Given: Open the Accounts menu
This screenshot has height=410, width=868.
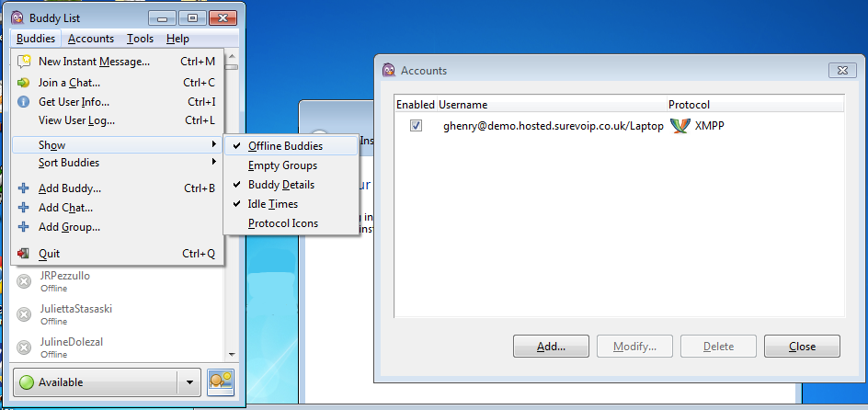Looking at the screenshot, I should click(x=91, y=39).
